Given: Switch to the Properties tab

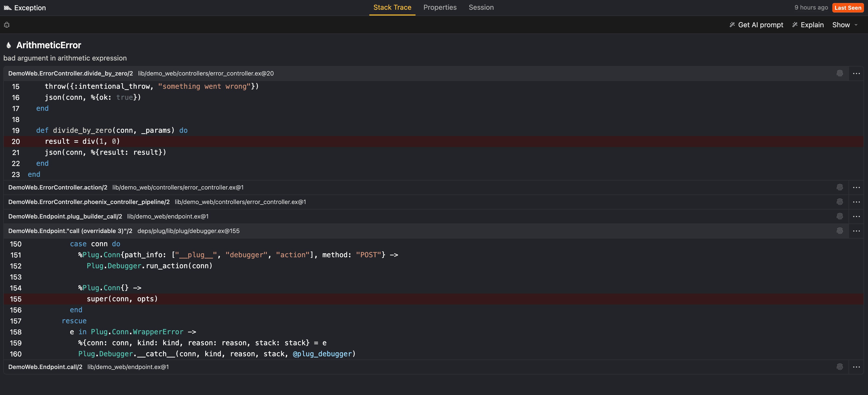Looking at the screenshot, I should click(x=440, y=7).
